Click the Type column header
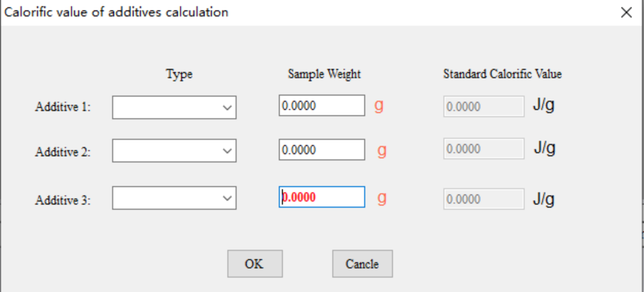 [x=179, y=75]
